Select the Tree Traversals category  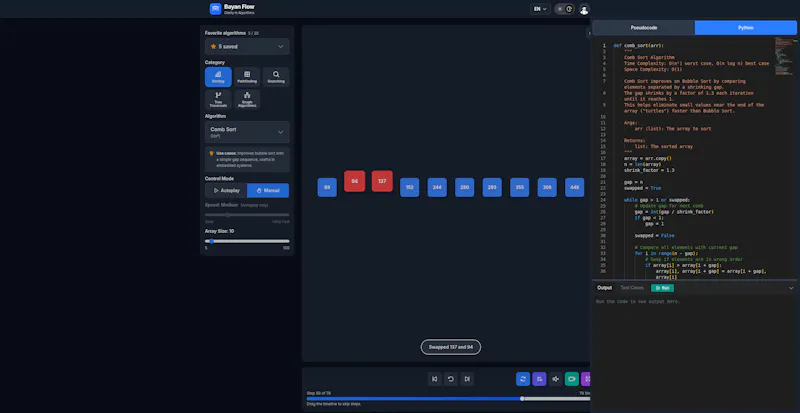[218, 99]
